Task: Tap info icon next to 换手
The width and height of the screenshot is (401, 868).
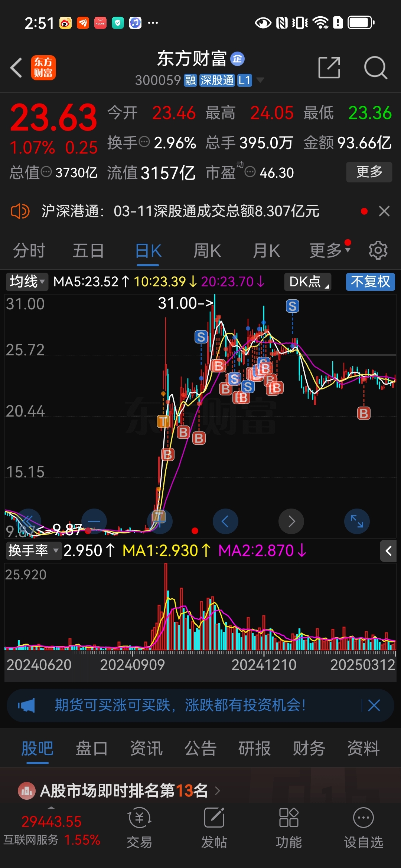Action: pyautogui.click(x=144, y=141)
